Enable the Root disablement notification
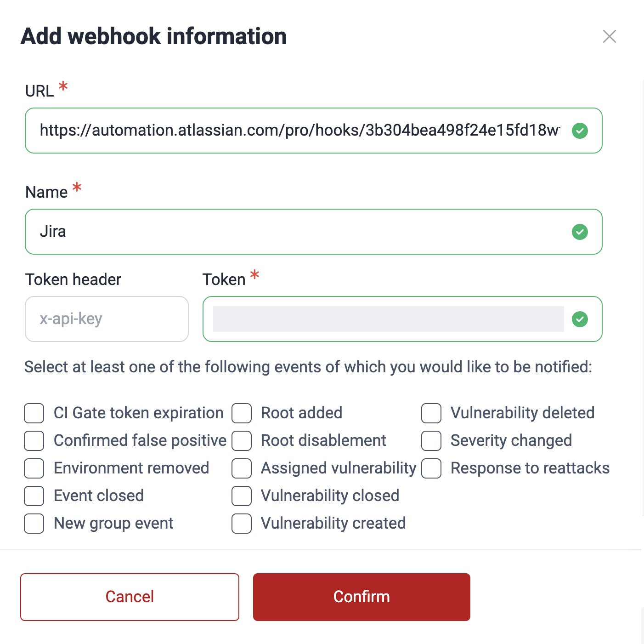 click(242, 440)
